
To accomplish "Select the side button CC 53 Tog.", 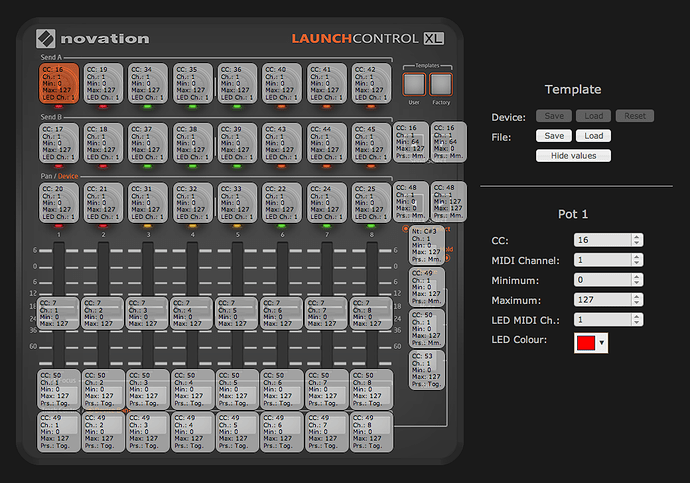I will pos(426,370).
